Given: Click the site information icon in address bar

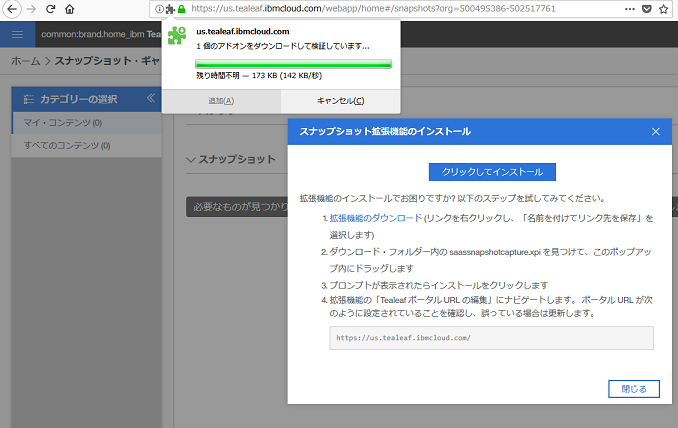Looking at the screenshot, I should pos(159,9).
